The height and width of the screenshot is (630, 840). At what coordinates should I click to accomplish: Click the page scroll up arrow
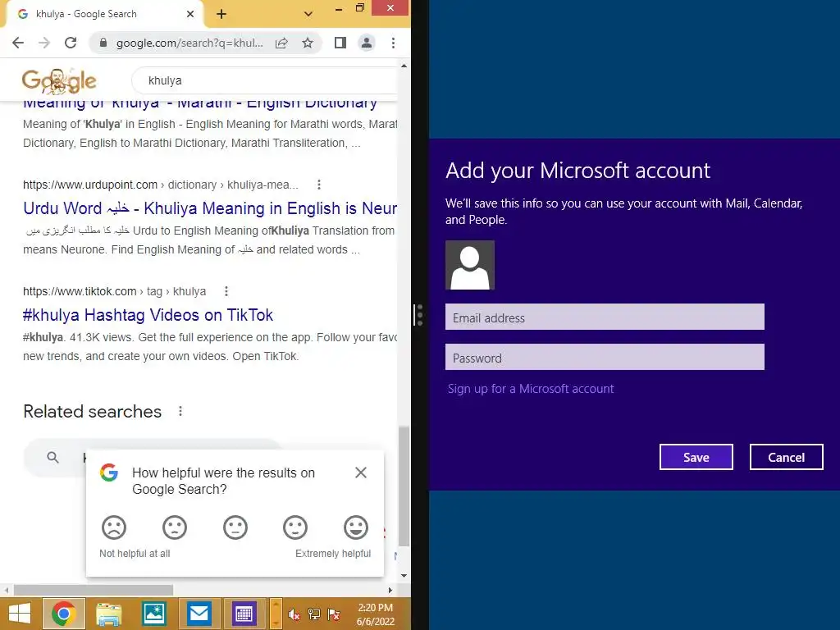(x=404, y=66)
